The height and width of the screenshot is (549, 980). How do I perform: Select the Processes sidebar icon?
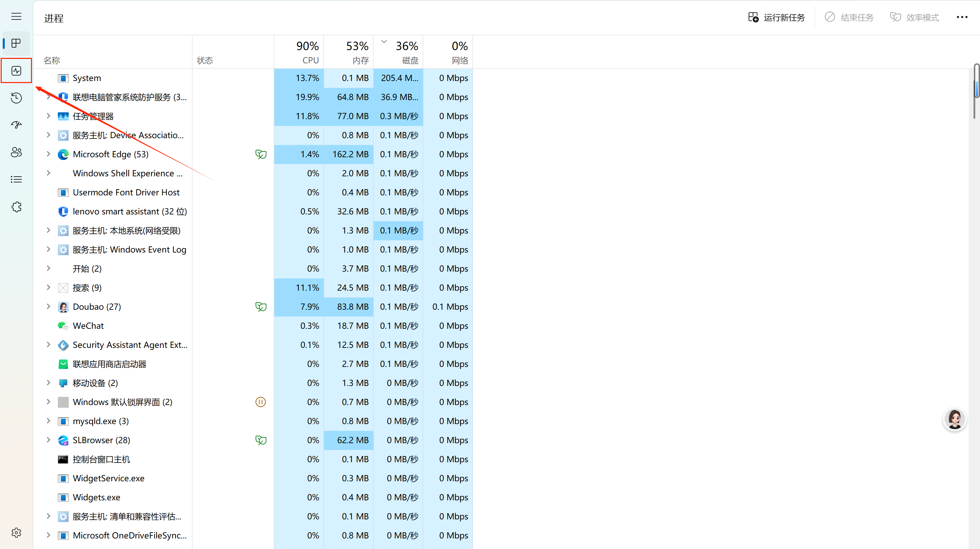click(16, 43)
